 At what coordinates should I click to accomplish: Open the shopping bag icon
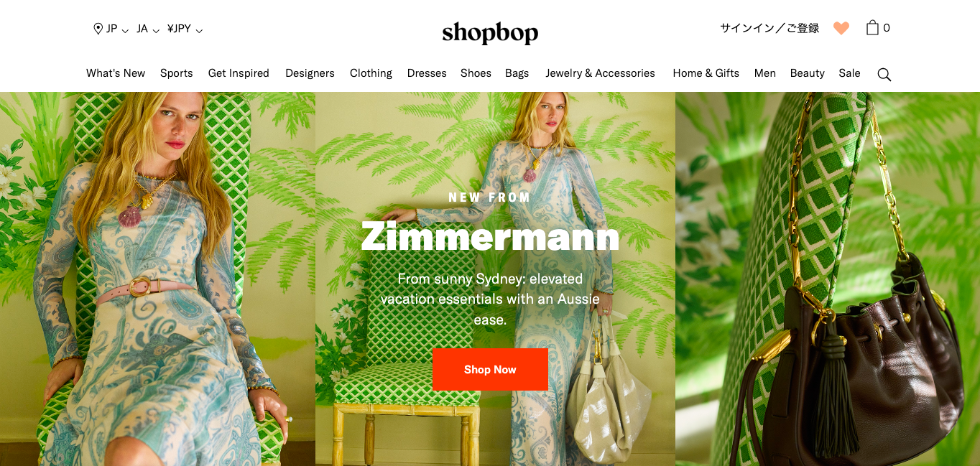coord(872,28)
